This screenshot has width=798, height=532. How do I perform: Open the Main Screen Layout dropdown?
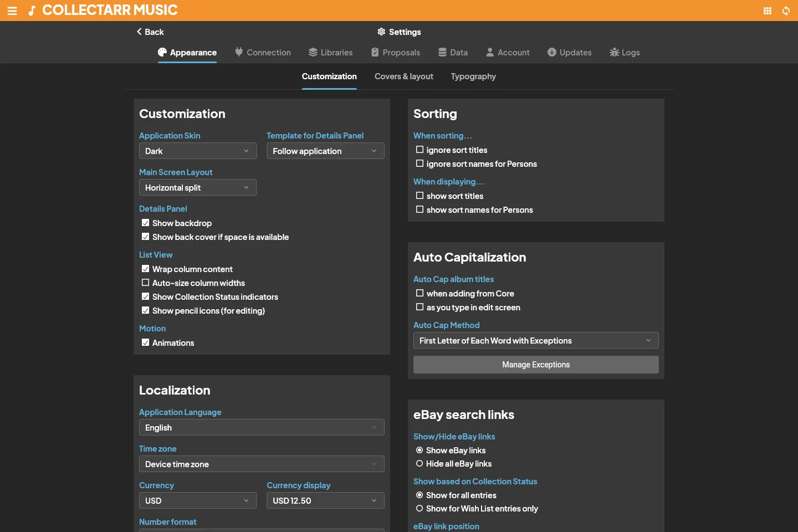pos(198,187)
